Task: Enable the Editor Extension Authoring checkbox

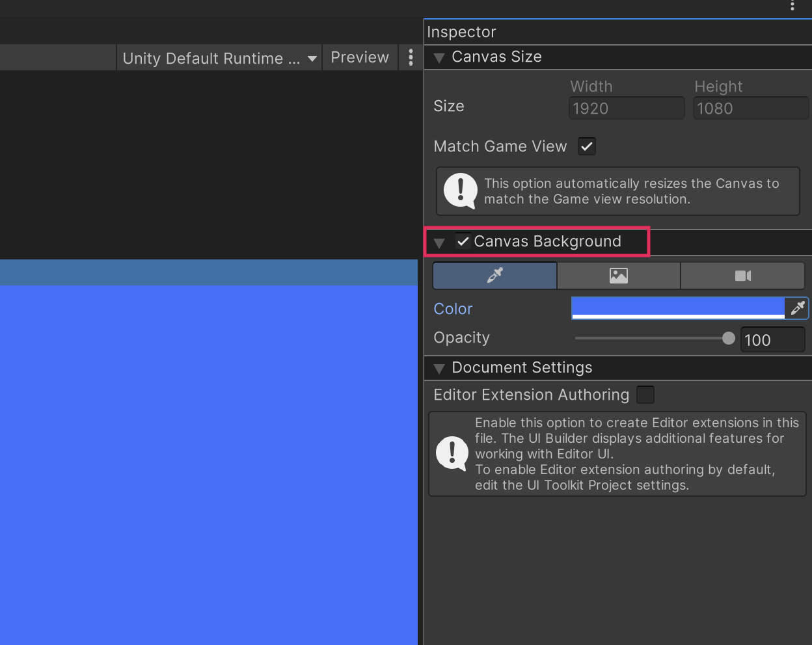Action: click(645, 395)
